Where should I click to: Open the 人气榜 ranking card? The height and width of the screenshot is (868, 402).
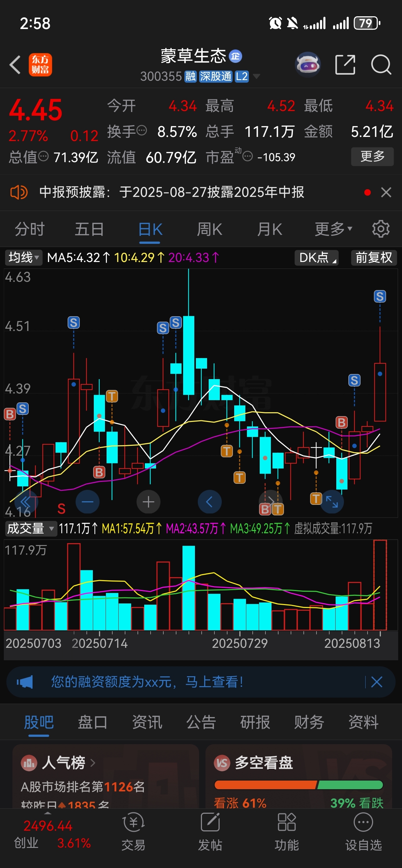point(106,776)
